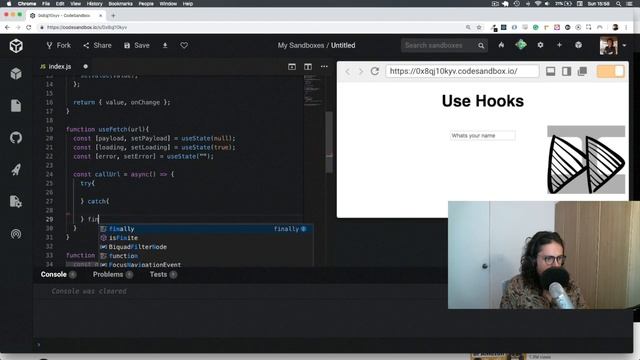Go back in the preview browser
The height and width of the screenshot is (360, 640).
coord(348,71)
